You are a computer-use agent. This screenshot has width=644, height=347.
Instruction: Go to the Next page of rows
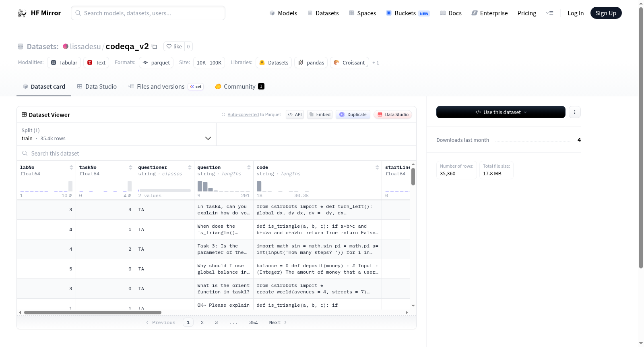tap(278, 322)
